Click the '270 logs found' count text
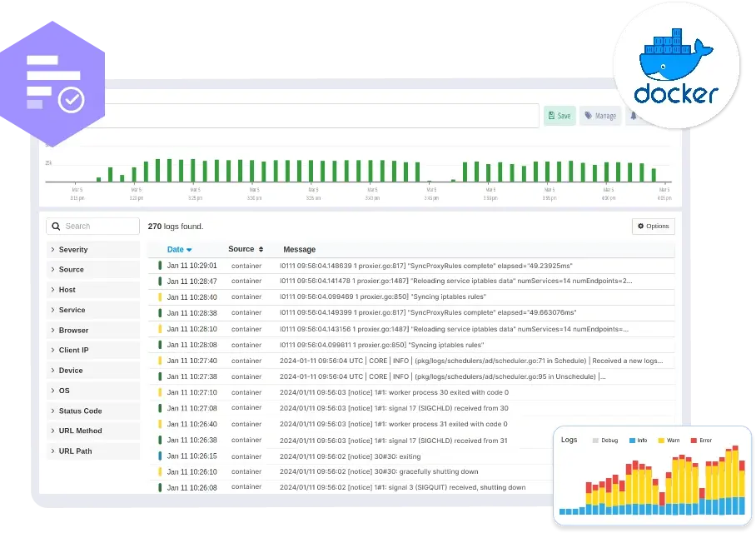Viewport: 756px width, 533px height. click(176, 227)
